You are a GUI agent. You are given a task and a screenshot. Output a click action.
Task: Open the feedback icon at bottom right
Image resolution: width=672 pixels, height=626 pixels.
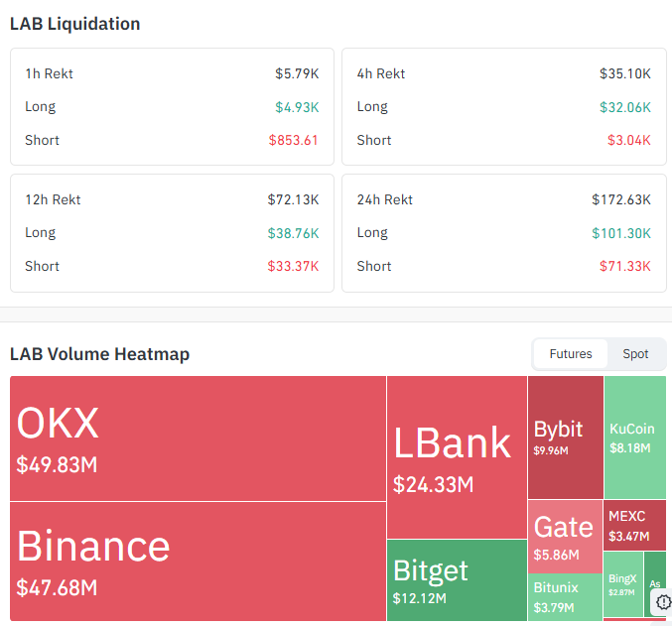pyautogui.click(x=663, y=602)
